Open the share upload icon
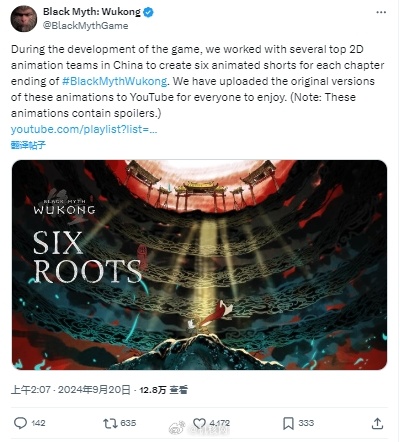400x442 pixels. [377, 423]
